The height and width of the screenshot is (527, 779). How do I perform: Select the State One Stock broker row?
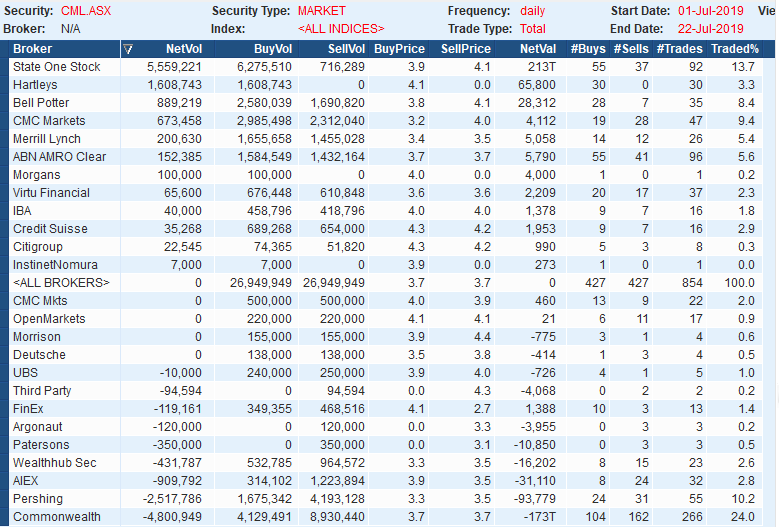tap(386, 67)
